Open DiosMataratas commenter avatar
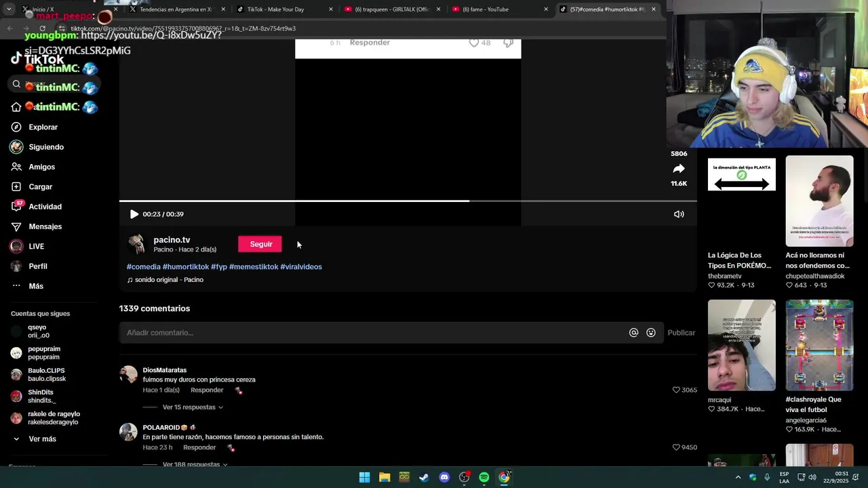 point(128,374)
